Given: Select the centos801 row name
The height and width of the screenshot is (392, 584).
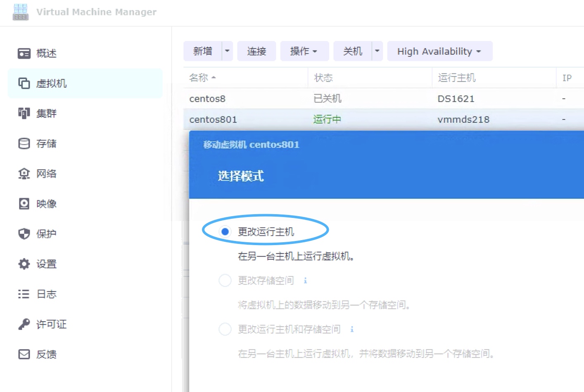Looking at the screenshot, I should coord(213,119).
